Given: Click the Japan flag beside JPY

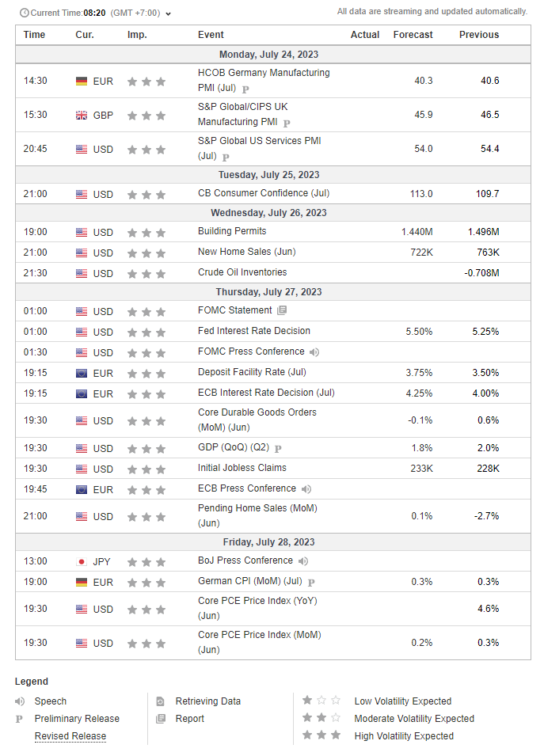Looking at the screenshot, I should tap(82, 561).
